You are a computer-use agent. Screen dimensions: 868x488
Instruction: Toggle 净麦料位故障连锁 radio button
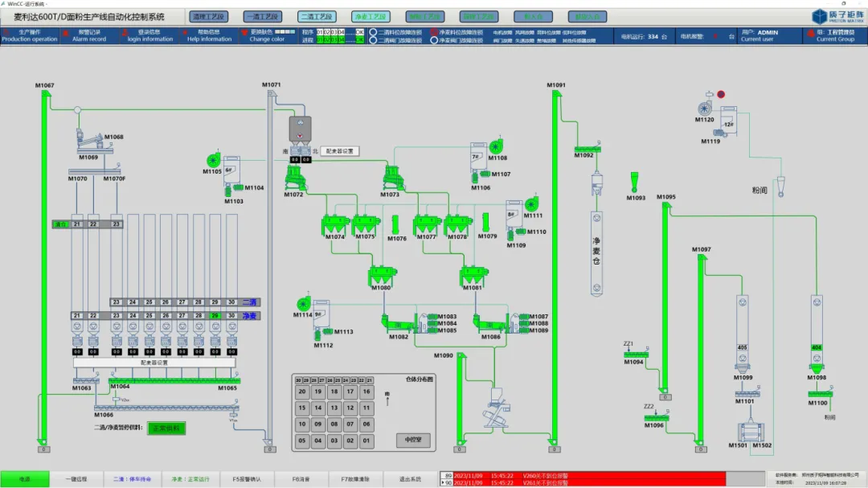[434, 32]
